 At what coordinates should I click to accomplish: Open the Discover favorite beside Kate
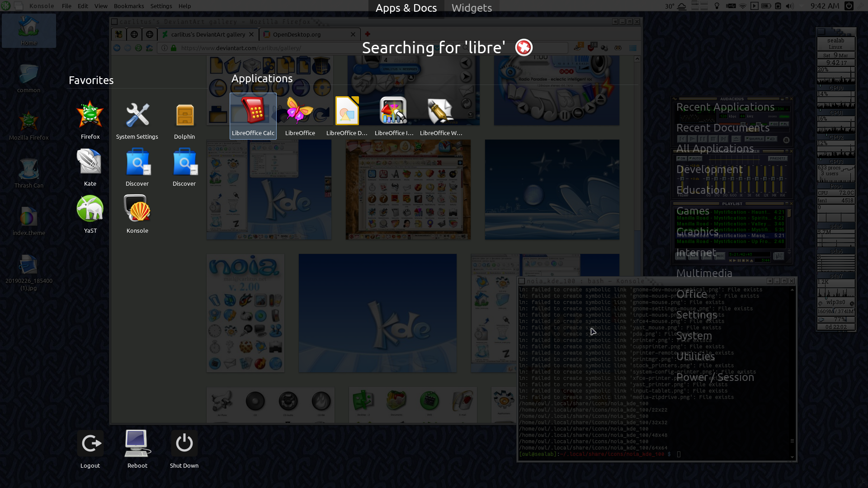[x=137, y=167]
